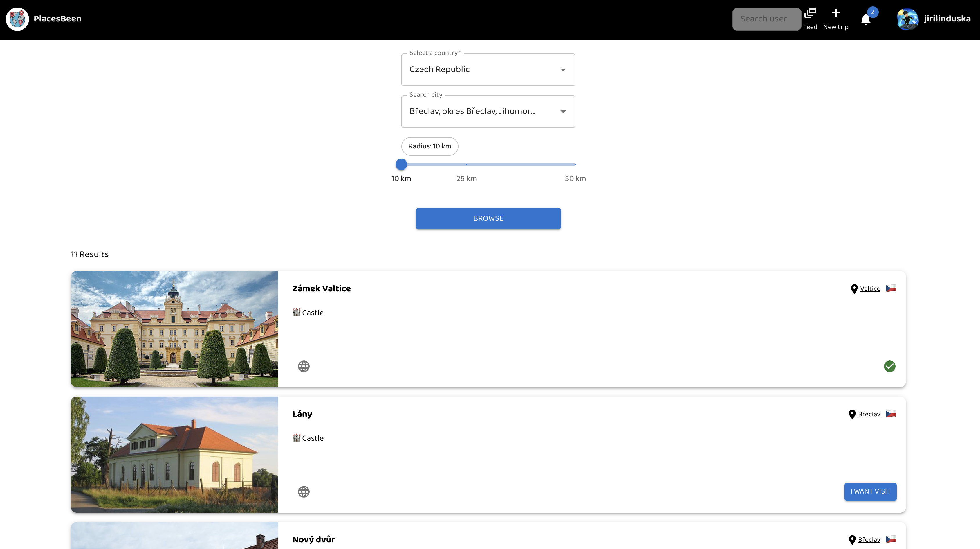Click I WANT VISIT on Lány
Image resolution: width=980 pixels, height=549 pixels.
click(870, 491)
